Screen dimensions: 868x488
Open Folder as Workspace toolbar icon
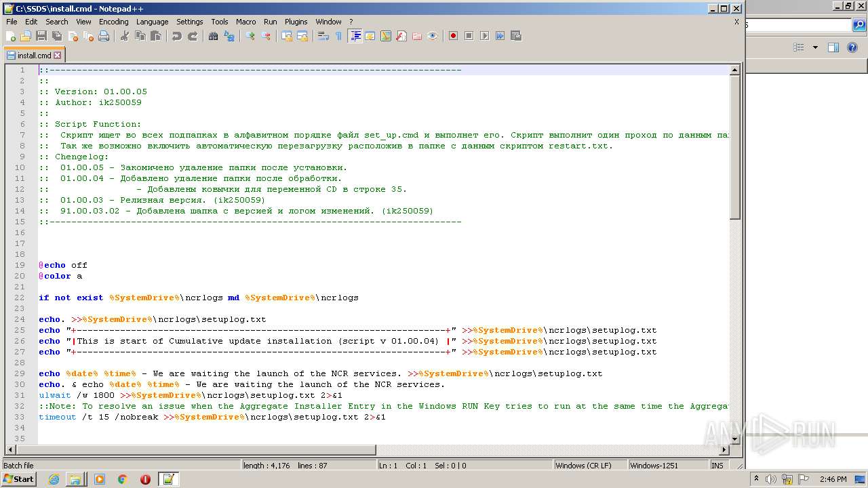click(x=417, y=36)
